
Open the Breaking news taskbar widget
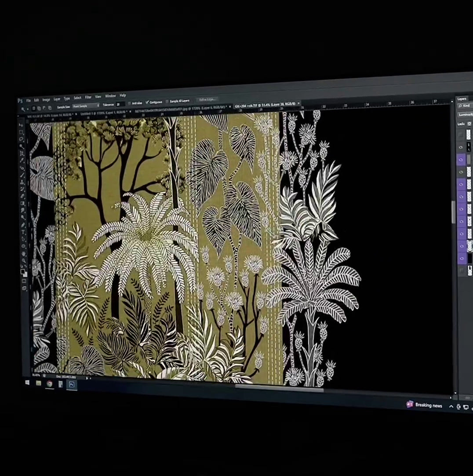click(424, 405)
